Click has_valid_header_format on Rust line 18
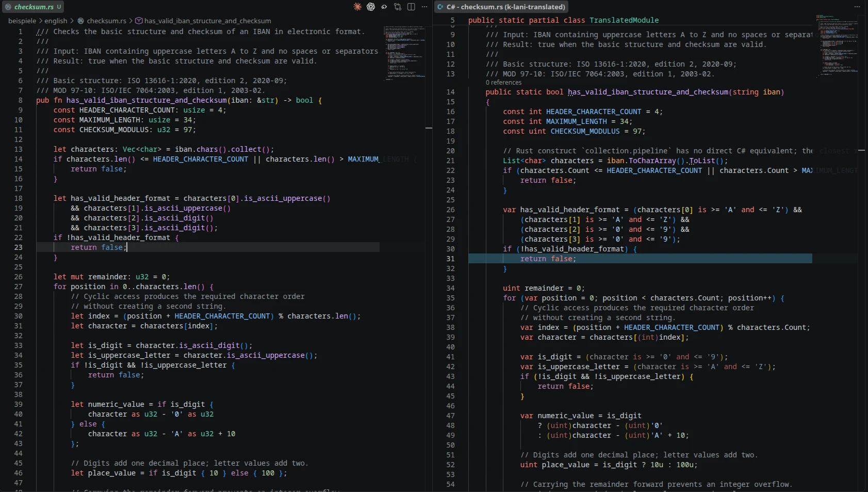Screen dimensions: 868x492 [120, 198]
